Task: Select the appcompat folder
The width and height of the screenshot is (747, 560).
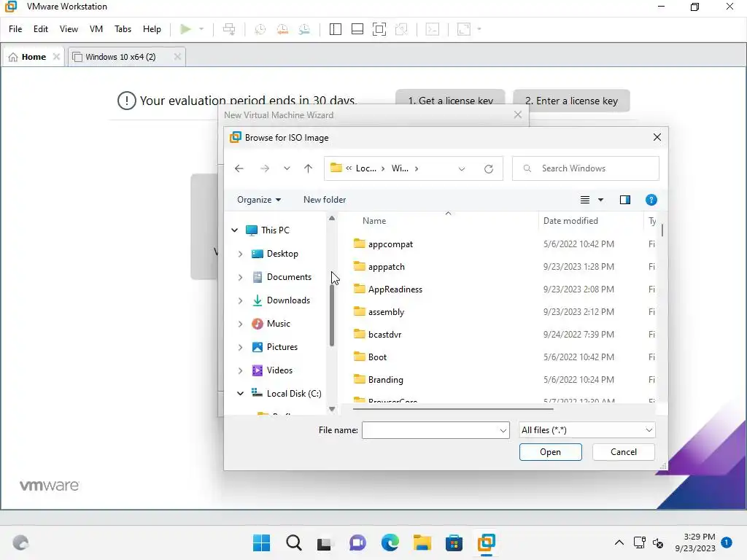Action: pyautogui.click(x=390, y=244)
